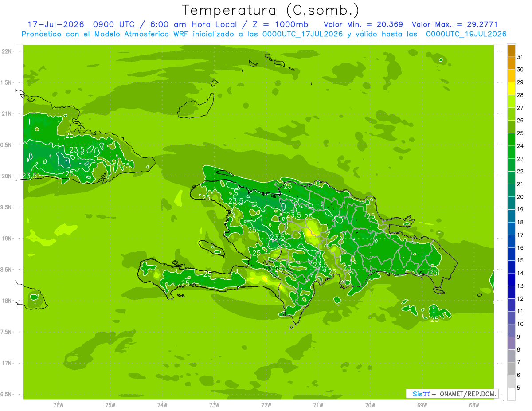This screenshot has width=532, height=411.
Task: Click the "Z = 1000mb" level text
Action: pos(281,24)
